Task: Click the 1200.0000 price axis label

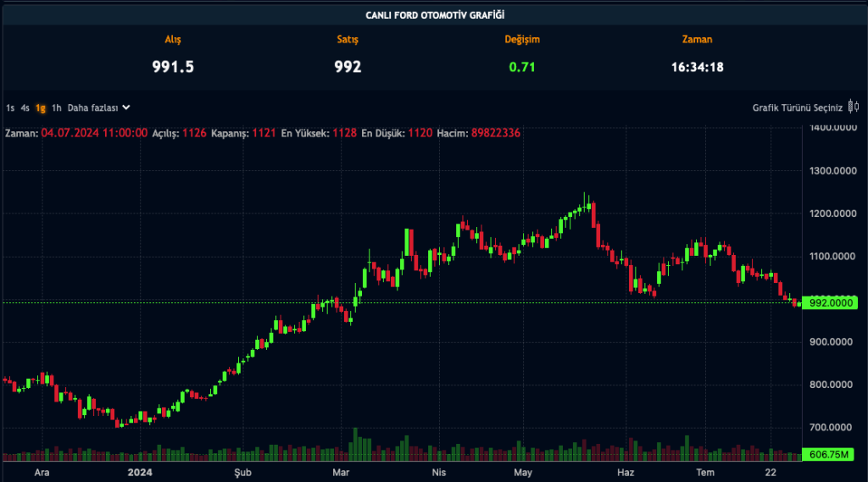Action: coord(832,213)
